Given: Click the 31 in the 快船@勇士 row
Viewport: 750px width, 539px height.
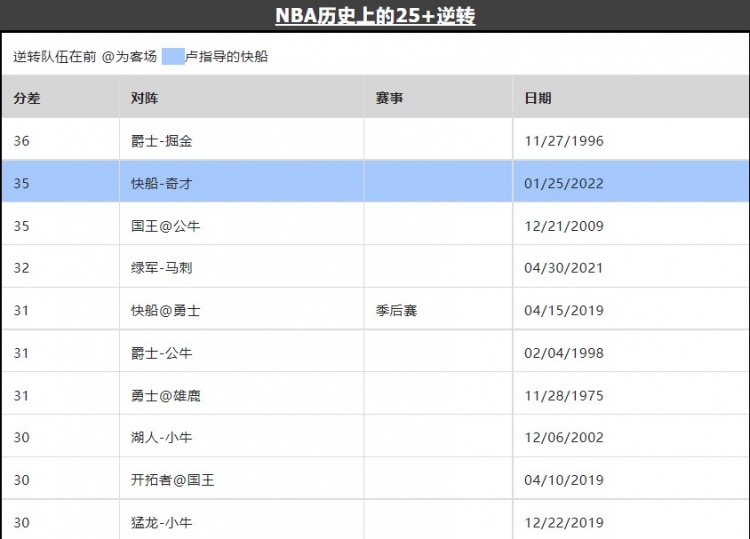Looking at the screenshot, I should [22, 310].
